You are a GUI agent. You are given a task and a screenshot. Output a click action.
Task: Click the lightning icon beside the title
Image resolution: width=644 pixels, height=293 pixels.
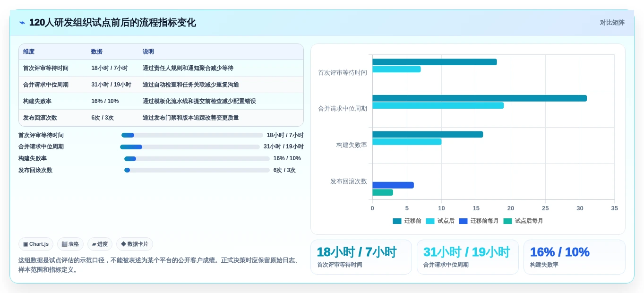point(22,23)
